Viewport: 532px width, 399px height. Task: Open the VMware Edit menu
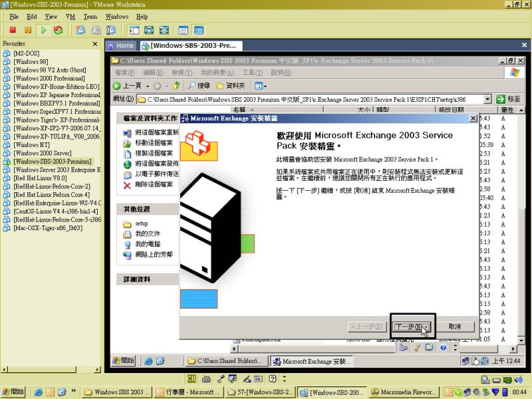[32, 17]
